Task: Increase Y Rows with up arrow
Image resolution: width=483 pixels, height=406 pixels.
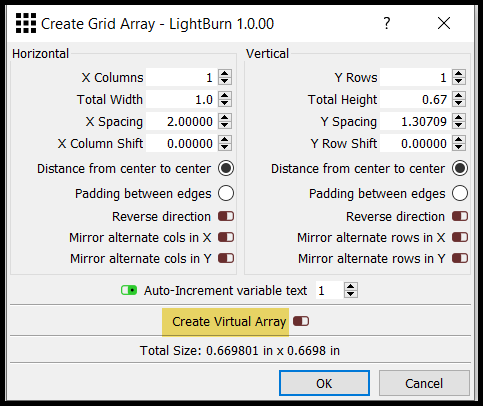Action: coord(459,74)
